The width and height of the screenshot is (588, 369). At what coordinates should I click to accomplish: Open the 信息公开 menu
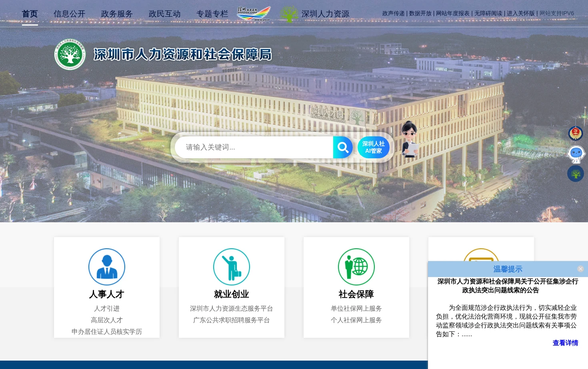[x=69, y=14]
